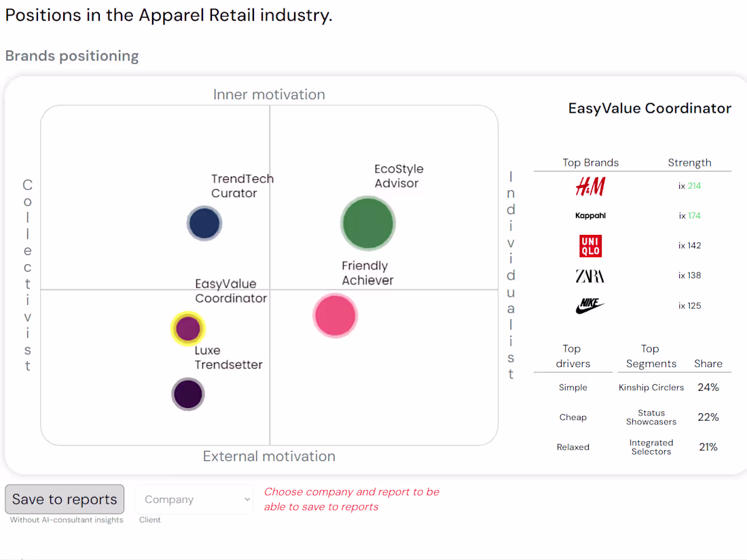Click the Save to reports button
This screenshot has height=560, width=747.
tap(64, 499)
